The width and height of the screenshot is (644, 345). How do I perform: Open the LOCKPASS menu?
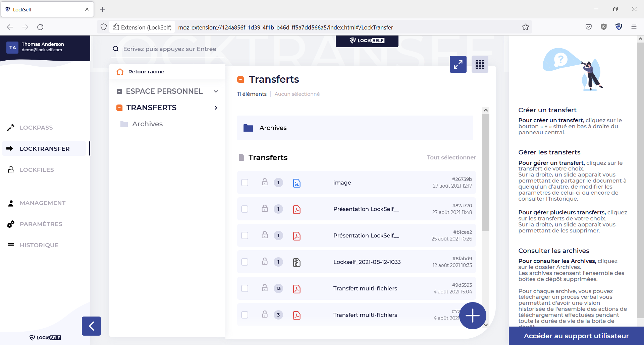pos(36,128)
